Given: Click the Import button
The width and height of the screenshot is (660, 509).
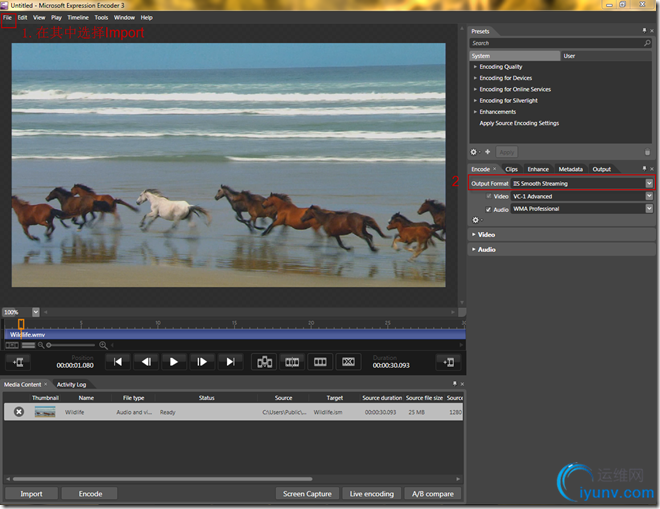Looking at the screenshot, I should tap(31, 494).
